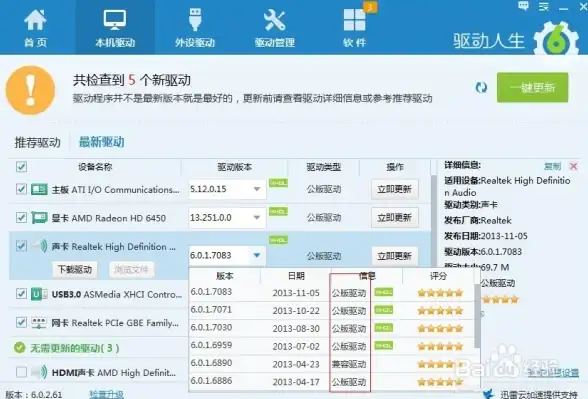Open the 软件 tab
Screen dimensions: 588x399
(354, 28)
